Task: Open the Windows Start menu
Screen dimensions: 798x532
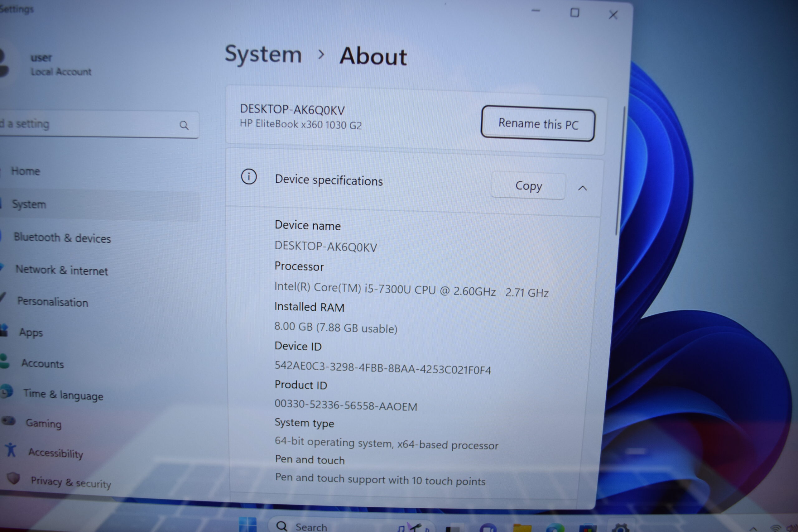Action: coord(248,525)
